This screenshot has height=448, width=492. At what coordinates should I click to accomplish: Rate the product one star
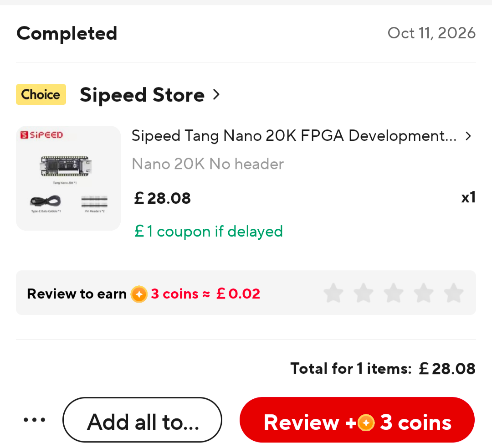[333, 293]
